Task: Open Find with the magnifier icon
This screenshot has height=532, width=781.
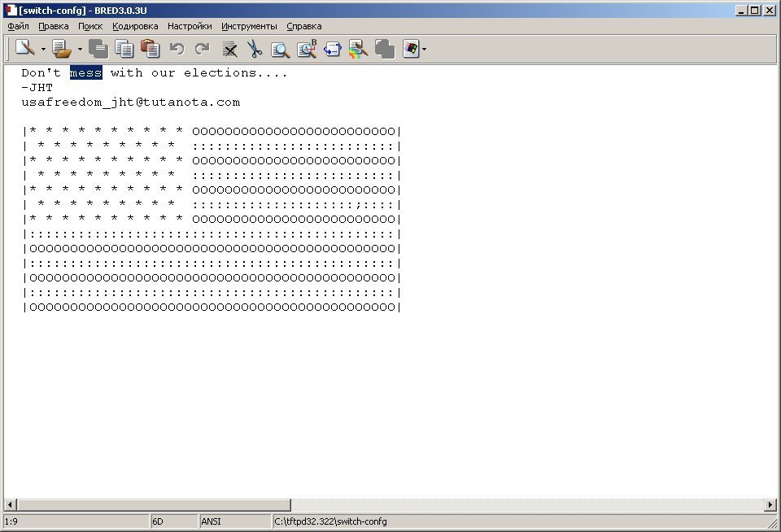Action: click(x=280, y=50)
